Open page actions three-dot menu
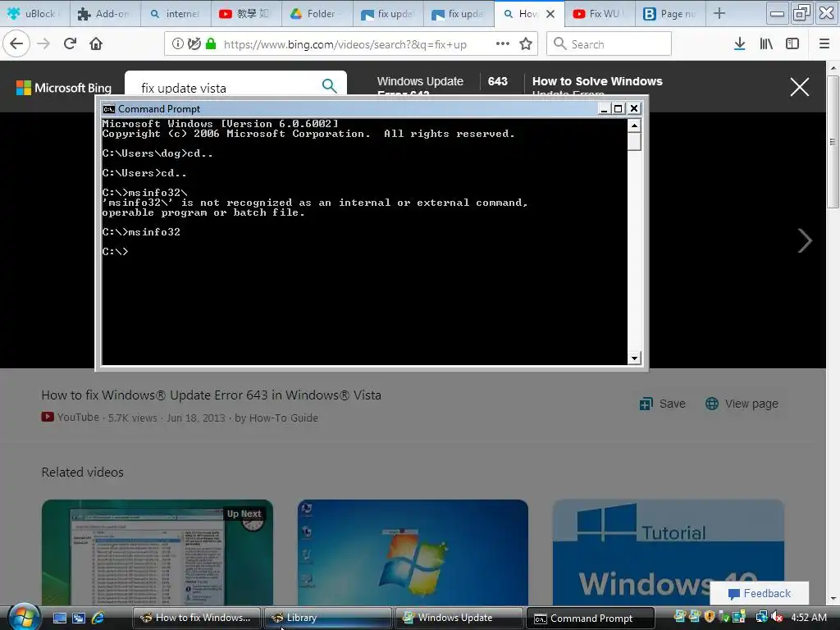The width and height of the screenshot is (840, 630). tap(503, 44)
